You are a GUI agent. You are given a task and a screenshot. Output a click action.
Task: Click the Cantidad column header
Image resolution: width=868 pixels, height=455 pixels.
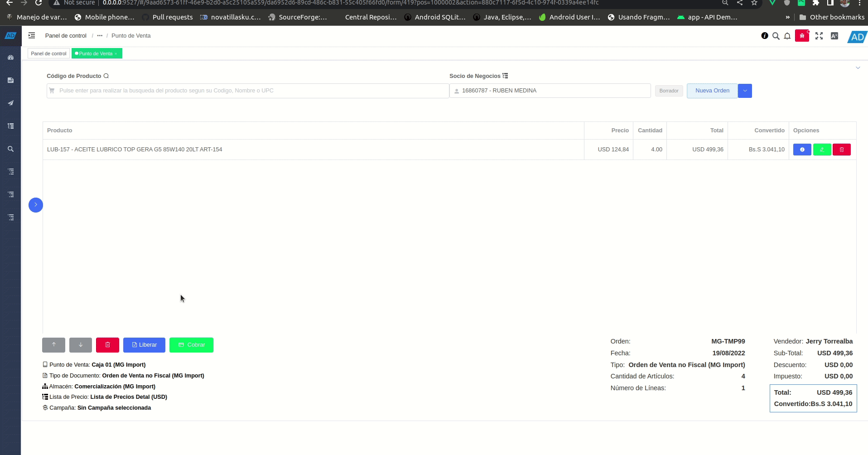pyautogui.click(x=650, y=131)
